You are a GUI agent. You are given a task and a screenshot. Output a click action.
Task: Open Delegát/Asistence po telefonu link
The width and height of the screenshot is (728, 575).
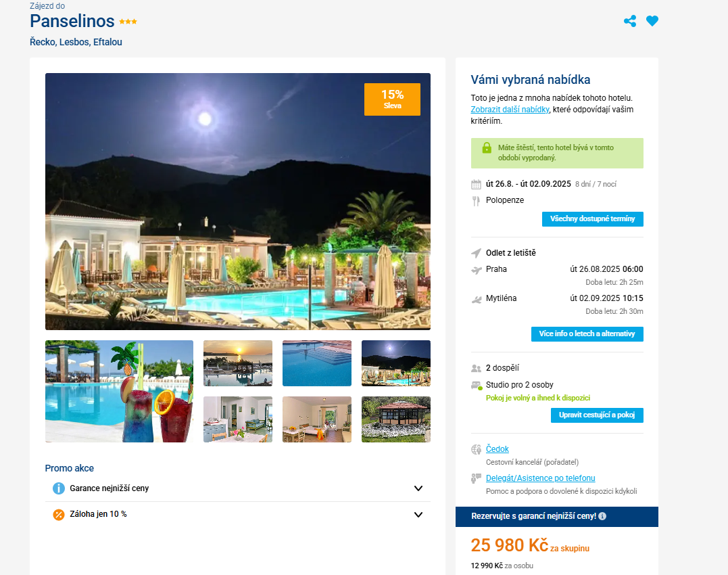click(541, 478)
